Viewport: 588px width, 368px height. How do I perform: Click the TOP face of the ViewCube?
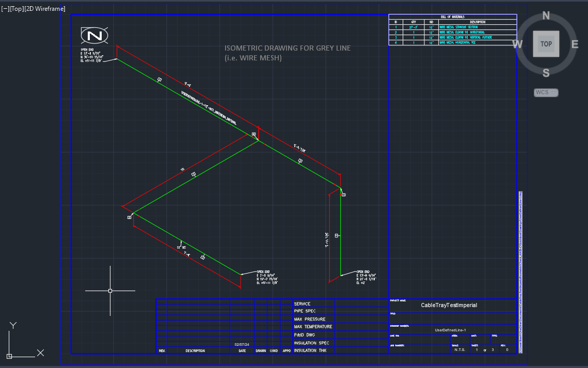tap(546, 44)
